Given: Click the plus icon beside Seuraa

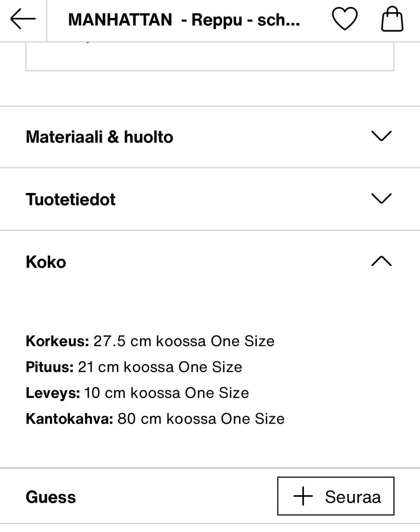Looking at the screenshot, I should [x=303, y=497].
